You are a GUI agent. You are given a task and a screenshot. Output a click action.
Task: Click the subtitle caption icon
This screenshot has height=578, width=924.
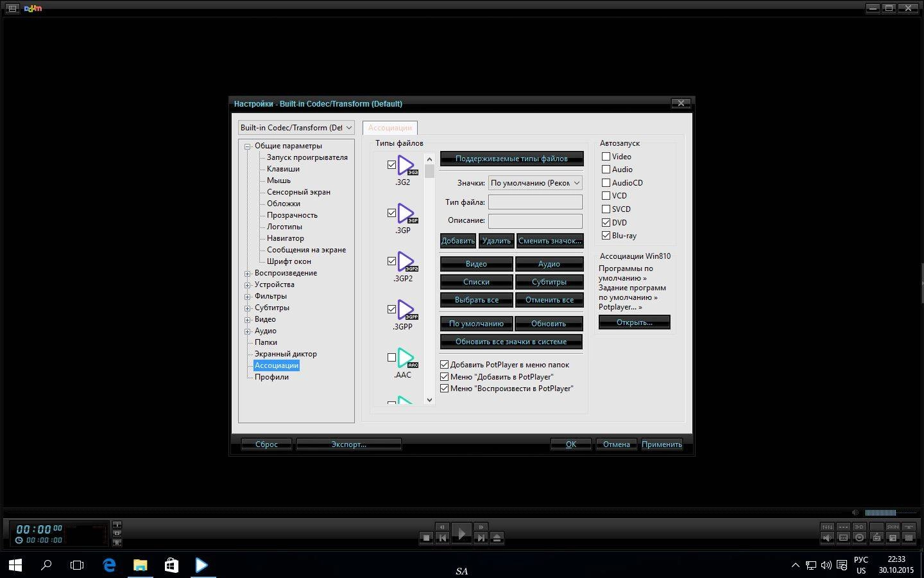(844, 538)
